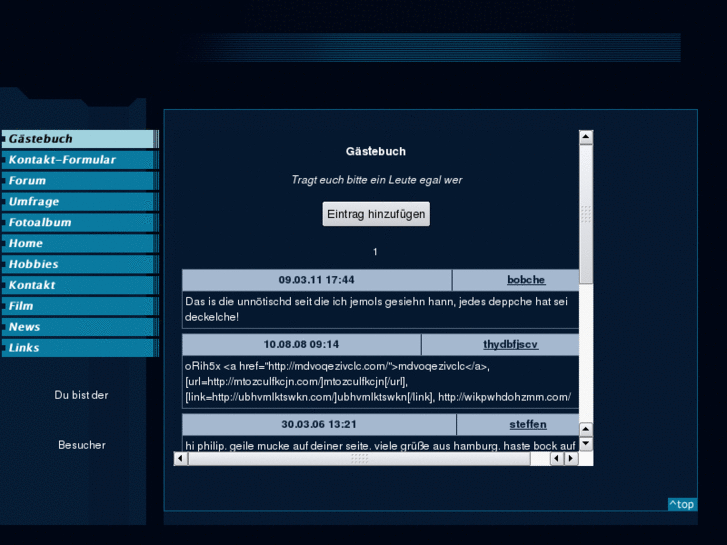
Task: Click the horizontal scroll left arrow at far left
Action: [180, 459]
